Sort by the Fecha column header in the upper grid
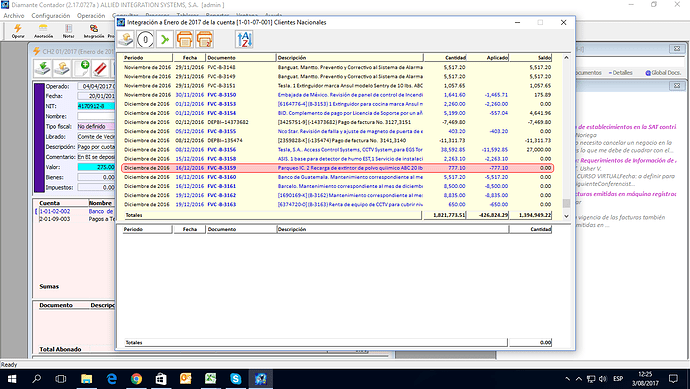 point(190,58)
